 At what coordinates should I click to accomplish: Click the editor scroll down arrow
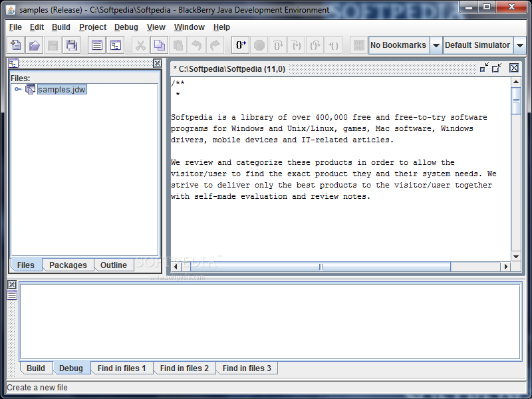(516, 257)
